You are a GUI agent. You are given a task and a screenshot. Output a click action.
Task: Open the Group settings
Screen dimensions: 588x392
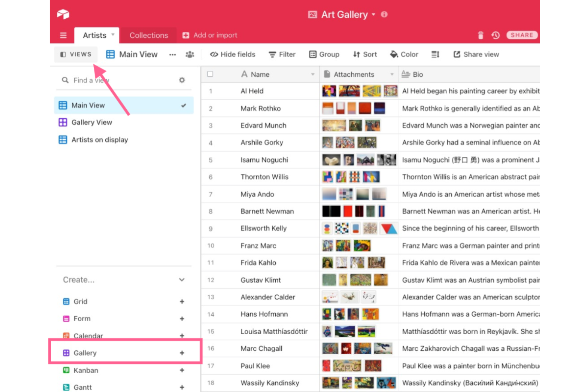point(324,54)
